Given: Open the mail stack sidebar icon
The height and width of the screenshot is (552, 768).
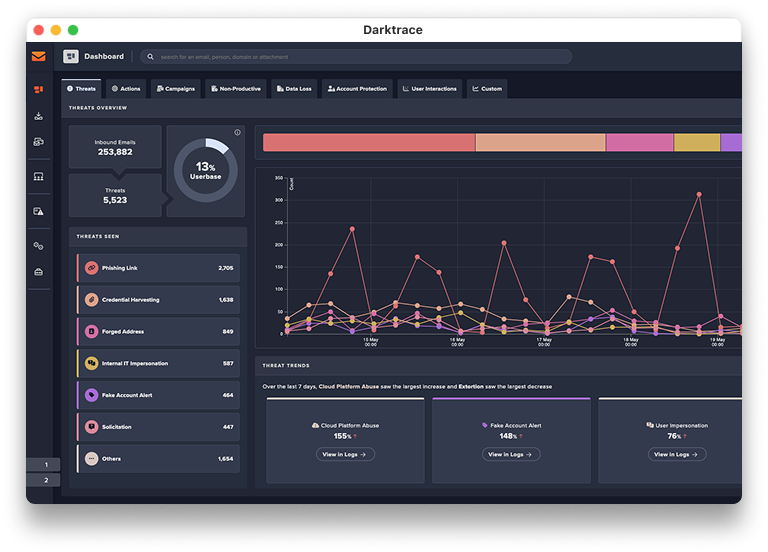Looking at the screenshot, I should coord(39,142).
